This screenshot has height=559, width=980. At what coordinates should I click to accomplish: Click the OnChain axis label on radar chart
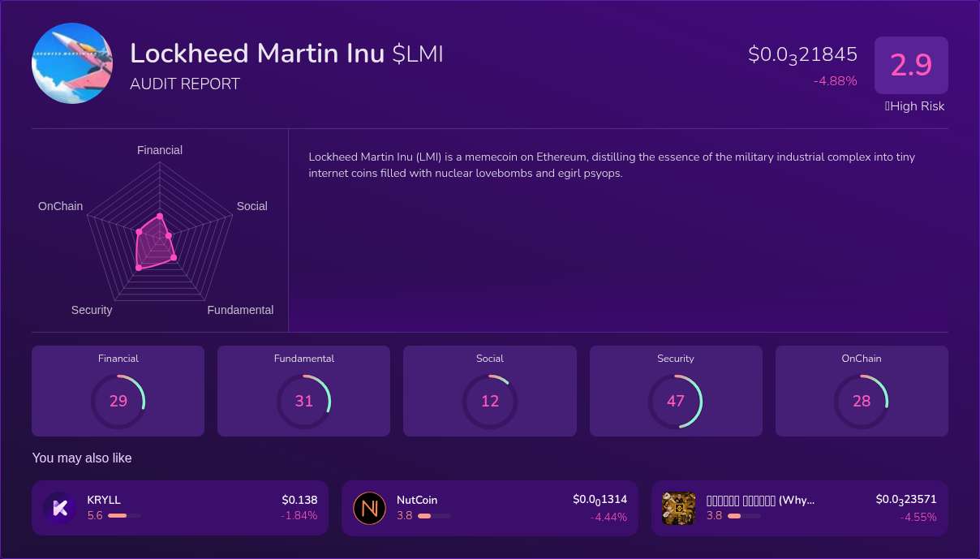[x=61, y=206]
